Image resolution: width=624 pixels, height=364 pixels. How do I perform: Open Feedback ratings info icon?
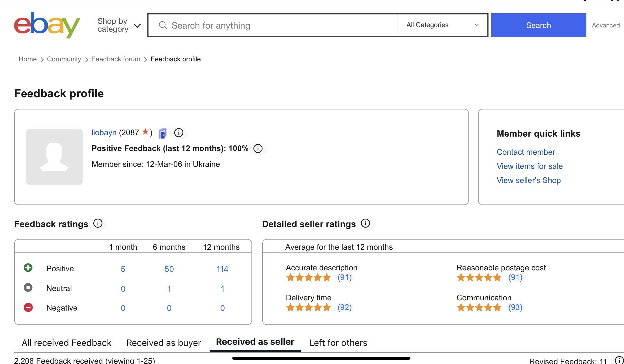pyautogui.click(x=98, y=223)
